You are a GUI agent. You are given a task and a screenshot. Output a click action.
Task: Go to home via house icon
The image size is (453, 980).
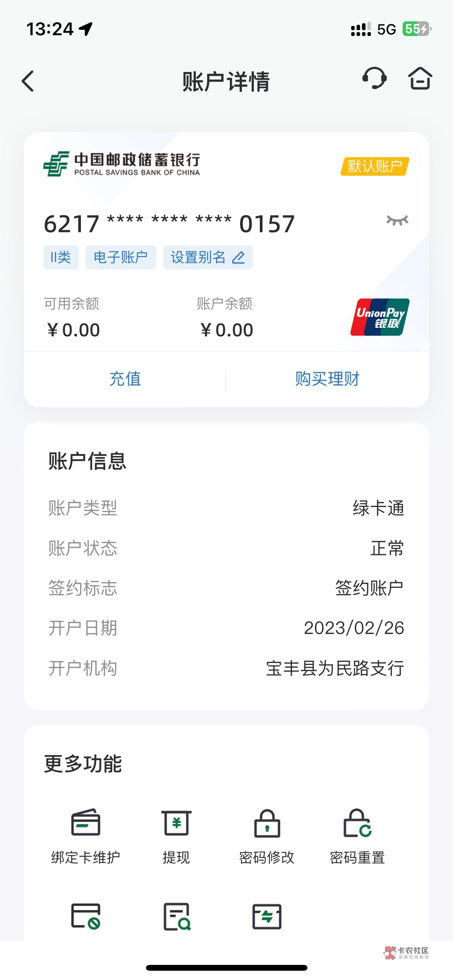coord(420,79)
